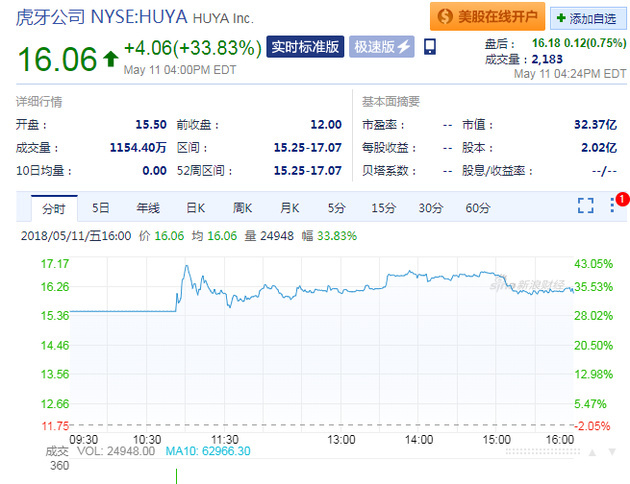Image resolution: width=630 pixels, height=484 pixels.
Task: Switch to the 5日 chart tab
Action: click(101, 208)
